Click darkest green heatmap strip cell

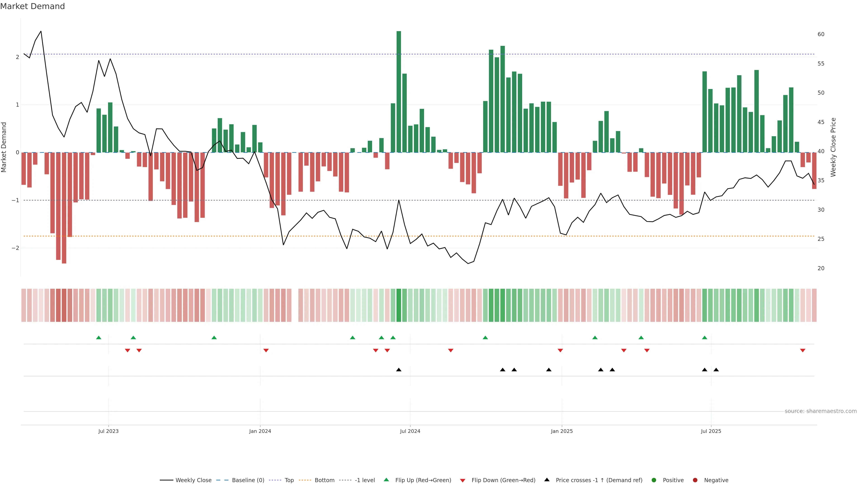tap(399, 305)
